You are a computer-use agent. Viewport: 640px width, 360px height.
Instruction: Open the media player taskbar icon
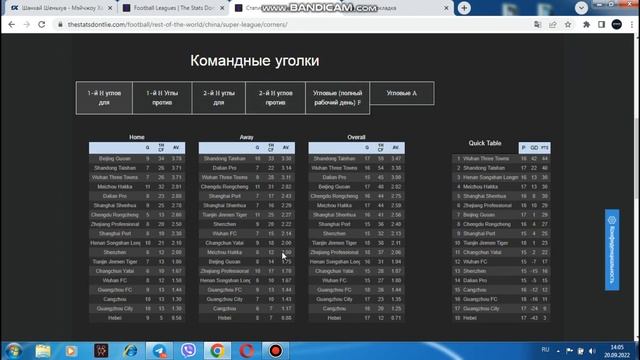coord(71,351)
